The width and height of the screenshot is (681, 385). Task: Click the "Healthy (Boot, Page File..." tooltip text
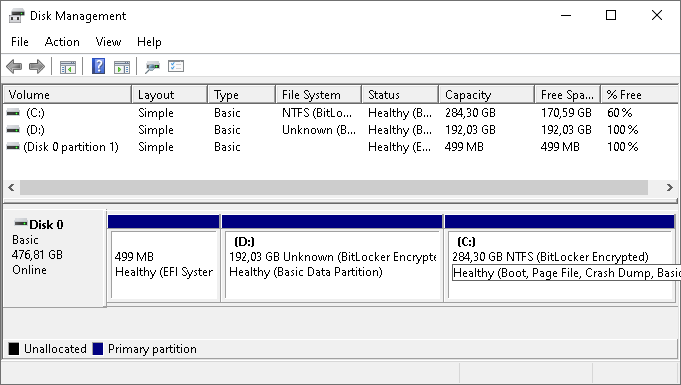[566, 273]
